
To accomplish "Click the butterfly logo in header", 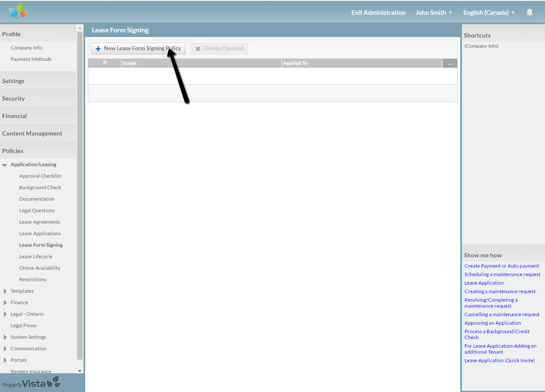I will (x=18, y=12).
